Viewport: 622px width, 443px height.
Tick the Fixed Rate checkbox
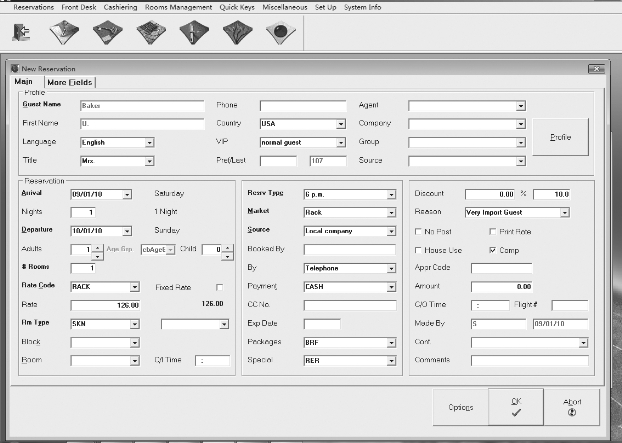coord(220,286)
